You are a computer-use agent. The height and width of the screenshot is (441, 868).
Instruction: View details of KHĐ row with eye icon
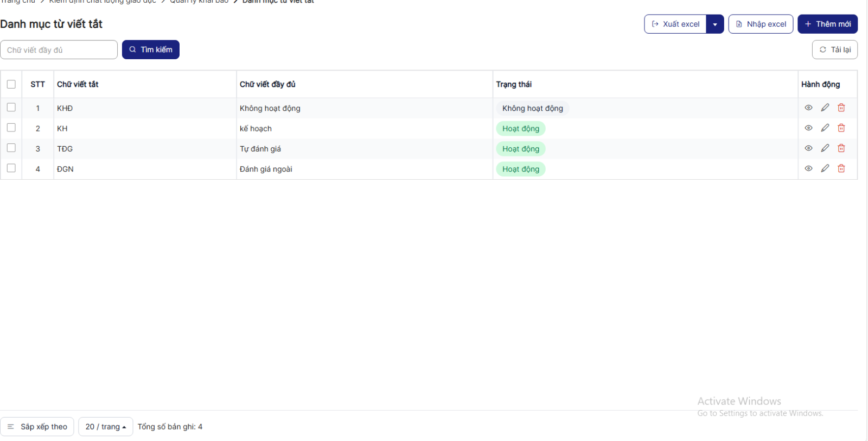(x=808, y=108)
